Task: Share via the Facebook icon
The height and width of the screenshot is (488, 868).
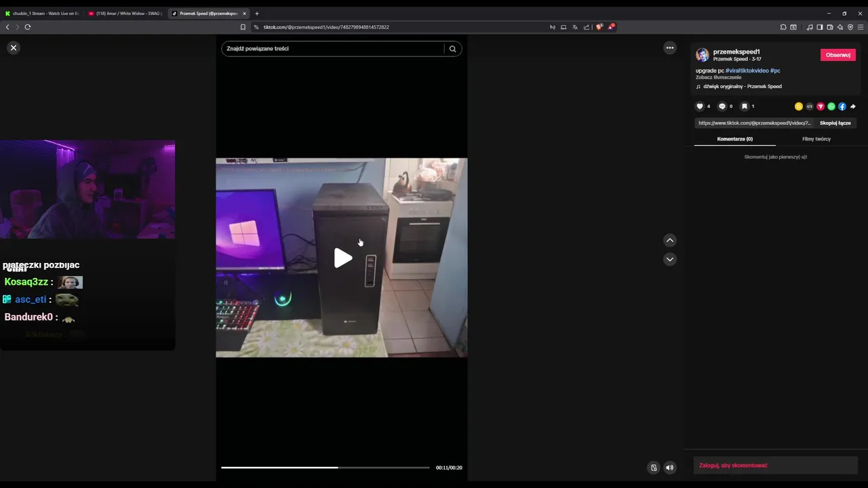Action: [x=842, y=106]
